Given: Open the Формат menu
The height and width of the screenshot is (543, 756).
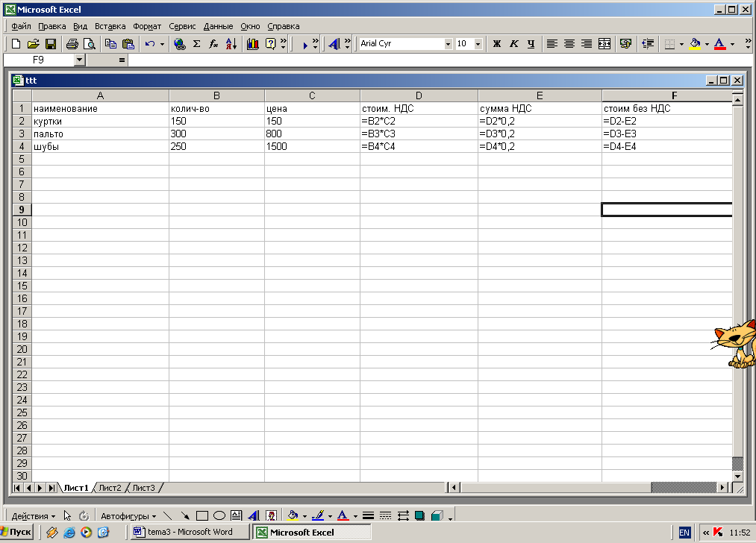Looking at the screenshot, I should point(147,26).
